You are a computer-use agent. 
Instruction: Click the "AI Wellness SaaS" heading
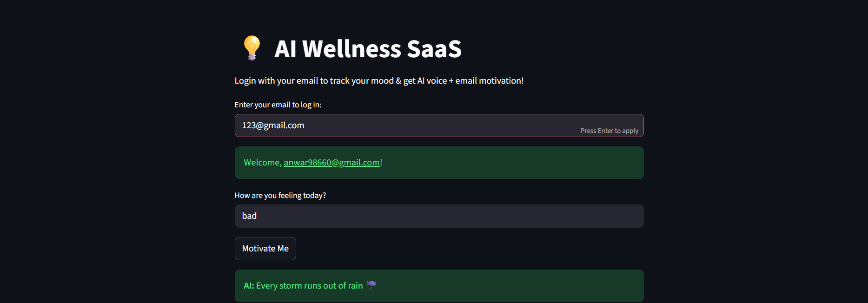368,49
